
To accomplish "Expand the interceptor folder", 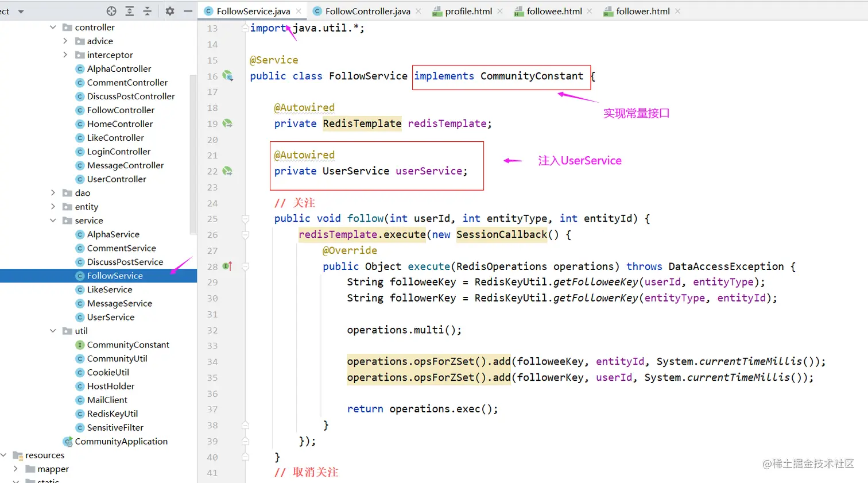I will [65, 55].
